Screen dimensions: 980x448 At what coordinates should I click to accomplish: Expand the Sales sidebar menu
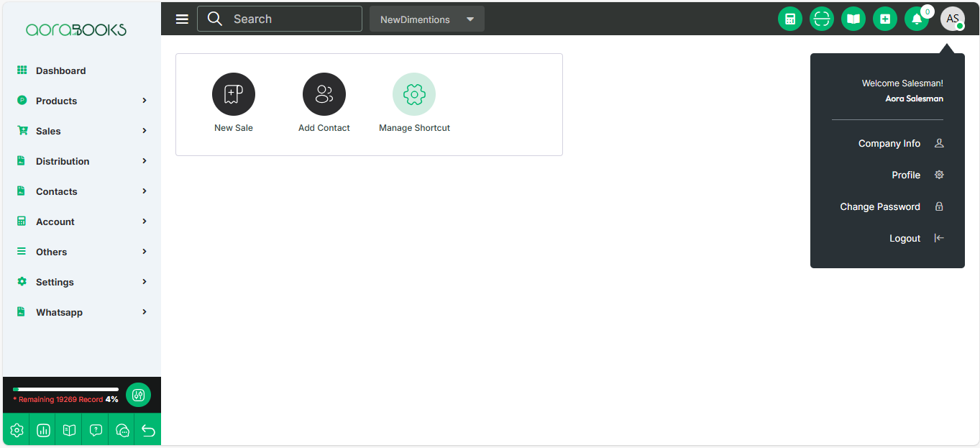pos(81,131)
